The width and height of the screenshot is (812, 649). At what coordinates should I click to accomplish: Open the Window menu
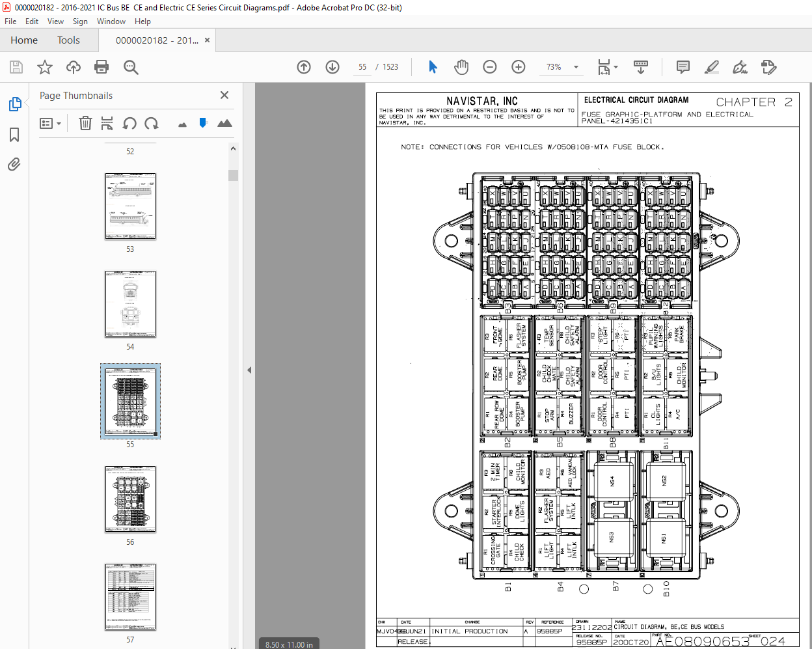[x=111, y=21]
